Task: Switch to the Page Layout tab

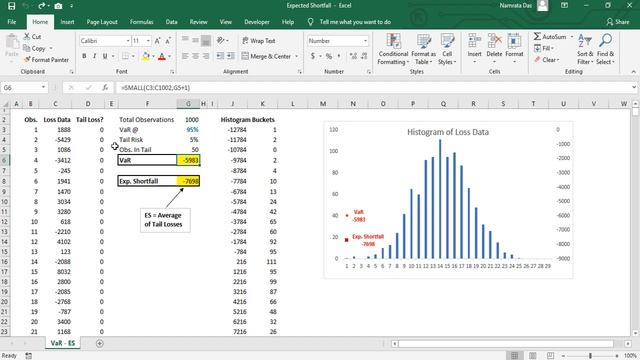Action: [x=102, y=22]
